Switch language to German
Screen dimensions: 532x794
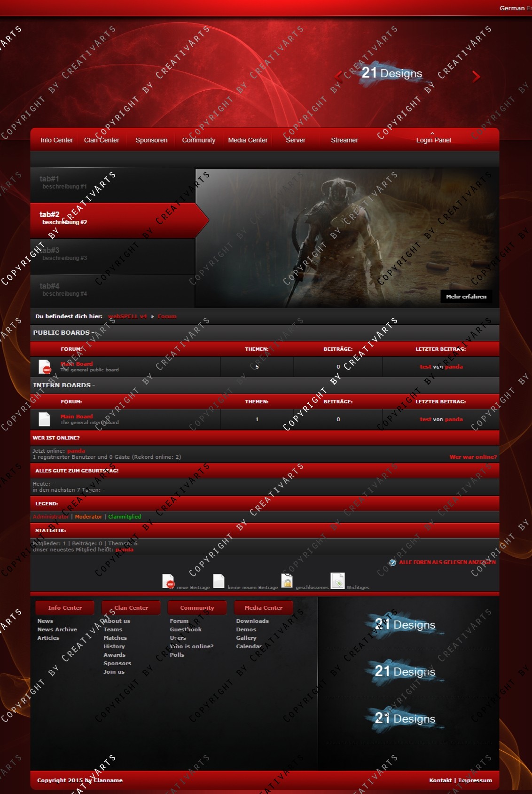point(512,8)
